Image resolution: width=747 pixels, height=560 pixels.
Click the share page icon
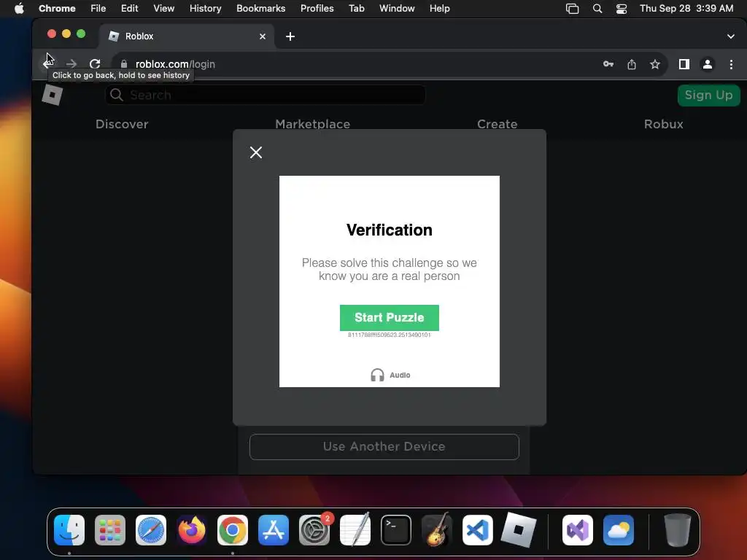click(x=632, y=64)
